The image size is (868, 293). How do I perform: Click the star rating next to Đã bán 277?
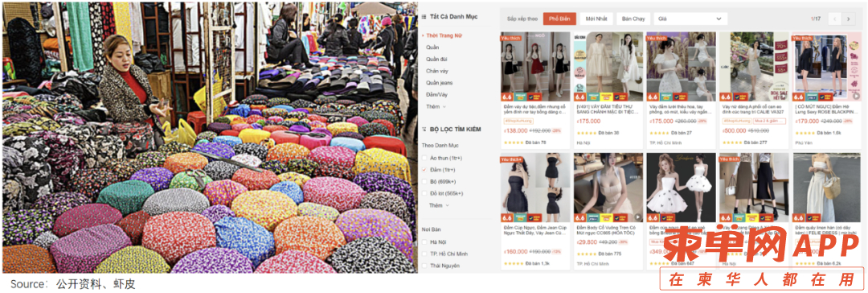pos(732,142)
